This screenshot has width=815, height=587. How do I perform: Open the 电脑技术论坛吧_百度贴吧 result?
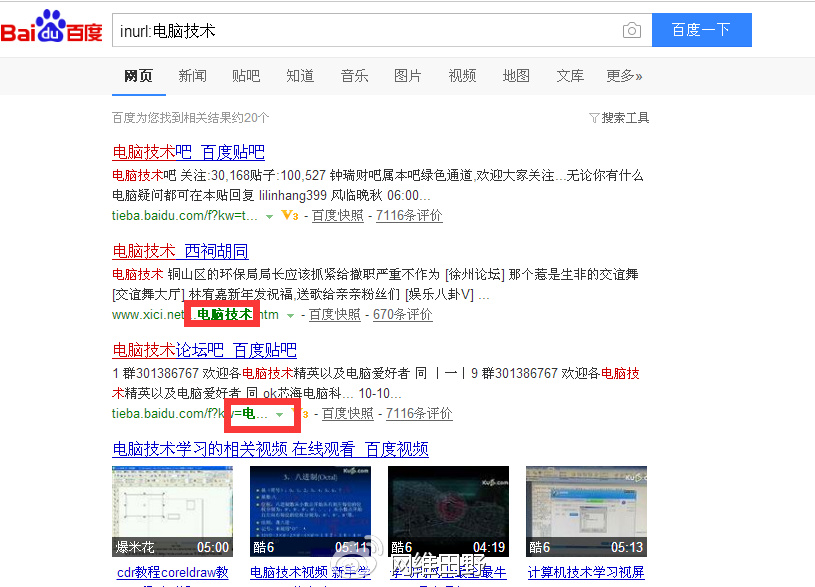coord(204,350)
